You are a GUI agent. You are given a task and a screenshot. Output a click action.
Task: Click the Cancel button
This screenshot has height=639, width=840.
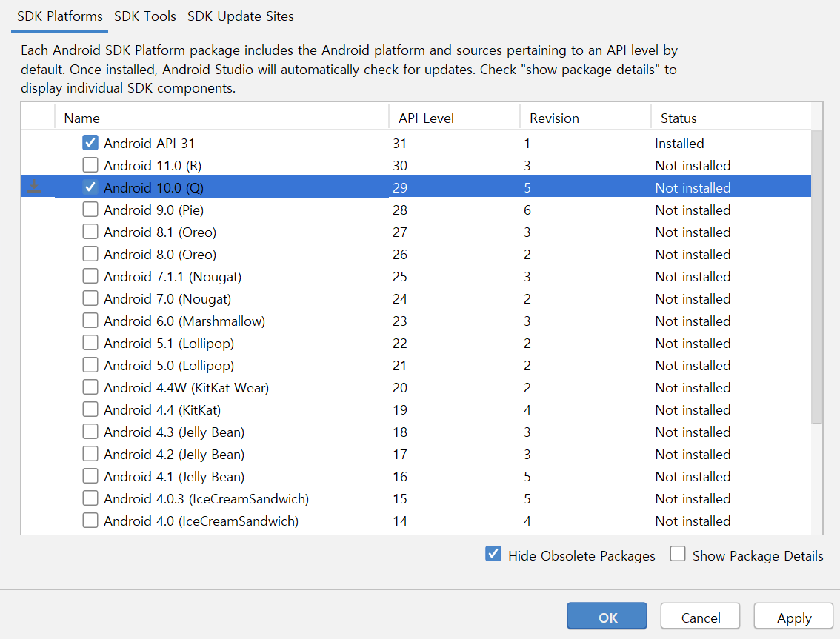(x=700, y=616)
